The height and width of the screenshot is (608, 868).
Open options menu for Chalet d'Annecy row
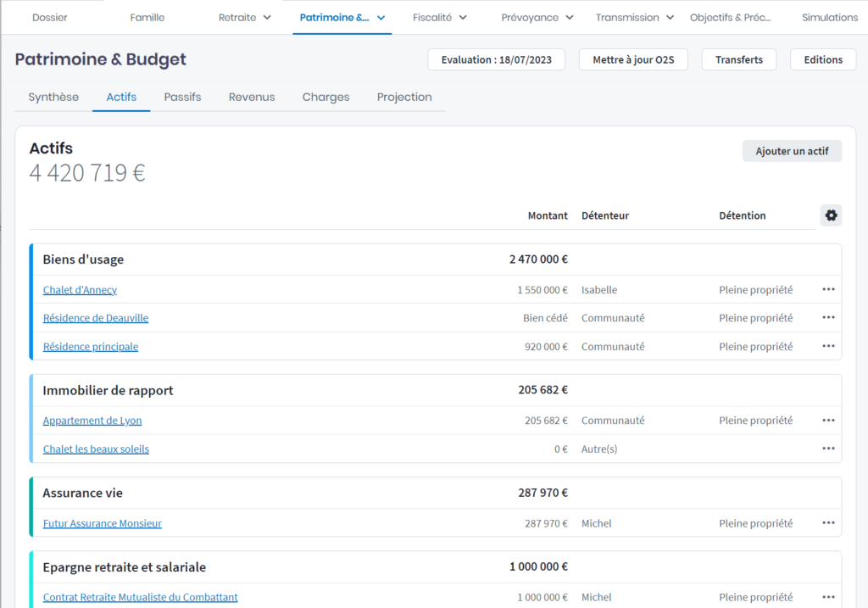click(x=828, y=289)
